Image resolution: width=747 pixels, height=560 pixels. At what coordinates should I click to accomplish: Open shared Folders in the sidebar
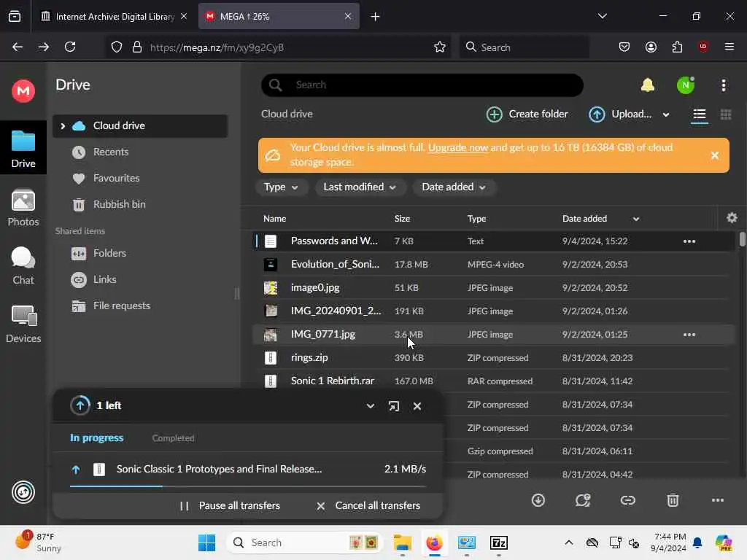point(109,253)
